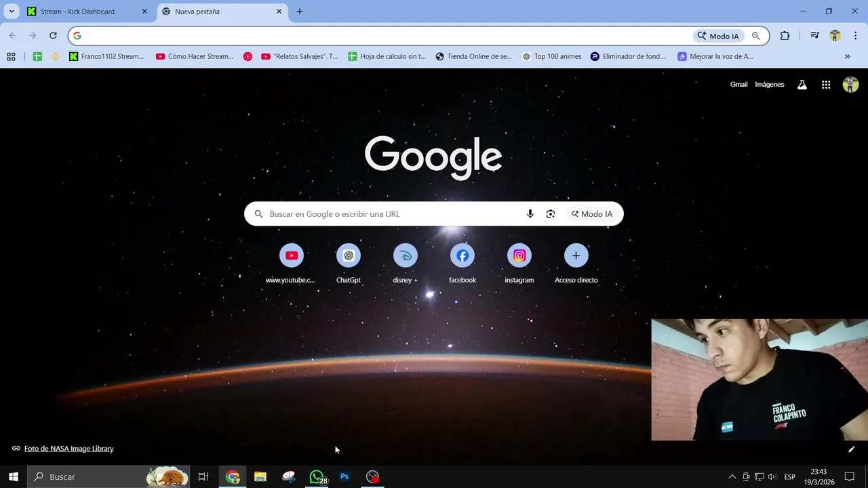Go back to the previous page
The image size is (868, 488).
[x=12, y=36]
